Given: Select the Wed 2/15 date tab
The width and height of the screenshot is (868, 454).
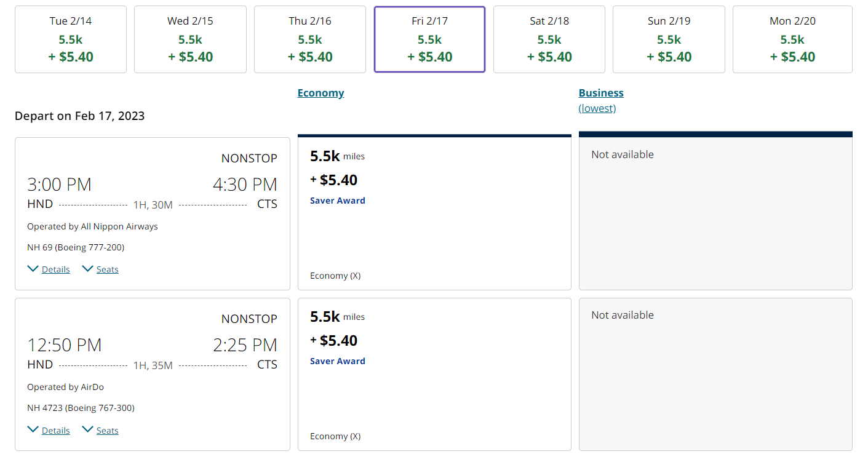Looking at the screenshot, I should coord(190,39).
